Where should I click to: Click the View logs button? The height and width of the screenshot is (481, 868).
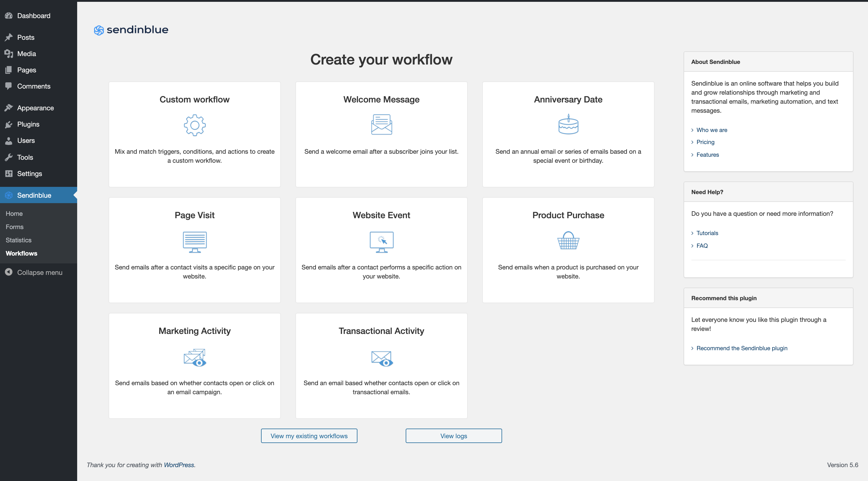(x=454, y=435)
